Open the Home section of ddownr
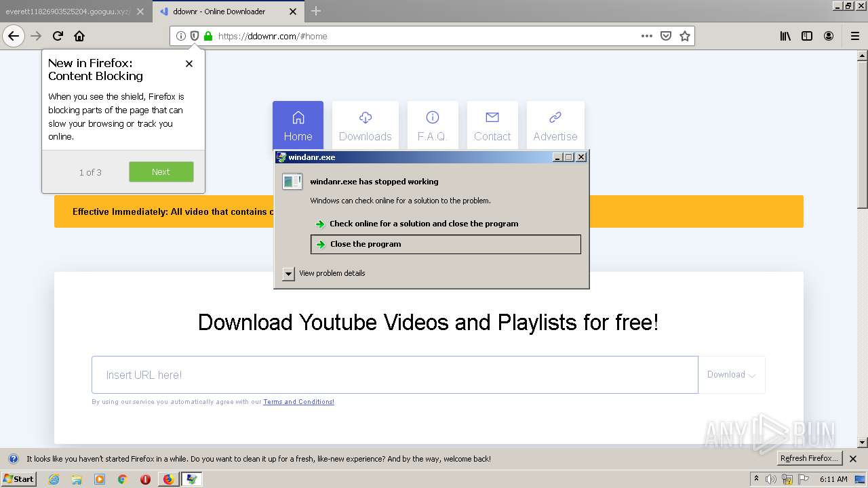The image size is (868, 488). 298,125
